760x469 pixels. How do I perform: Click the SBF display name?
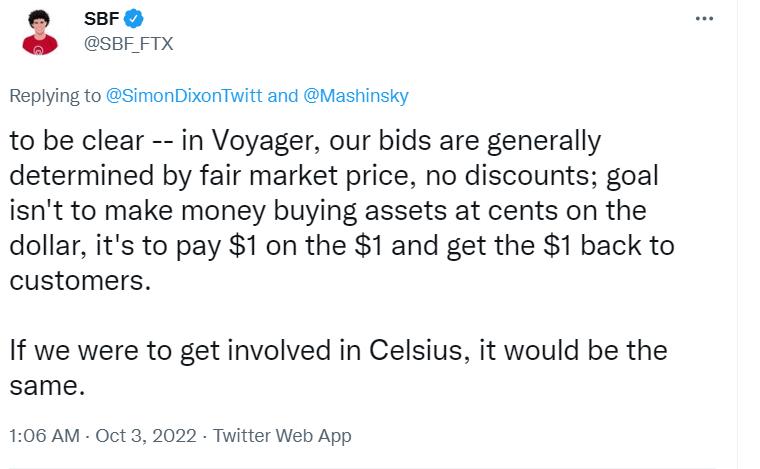click(x=100, y=19)
